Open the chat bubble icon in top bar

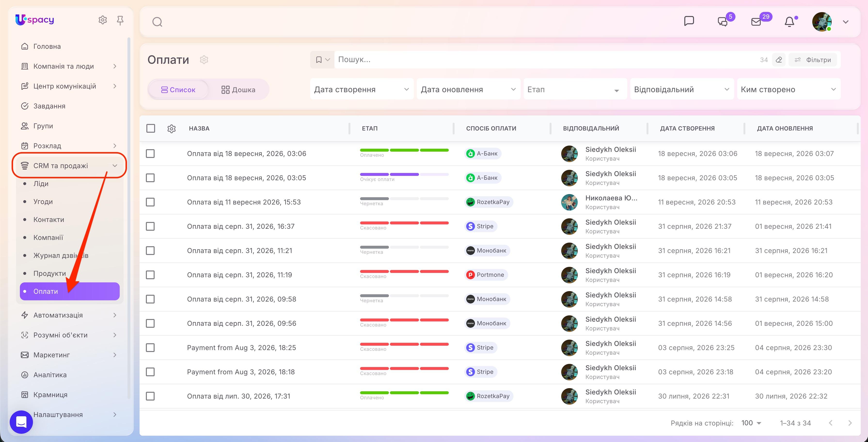[689, 21]
